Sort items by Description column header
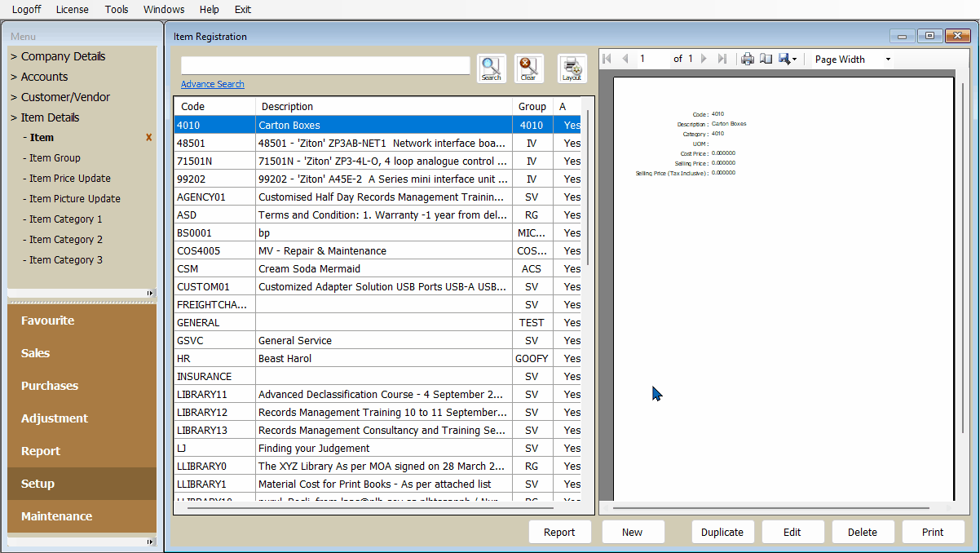Screen dimensions: 980x553 click(383, 107)
